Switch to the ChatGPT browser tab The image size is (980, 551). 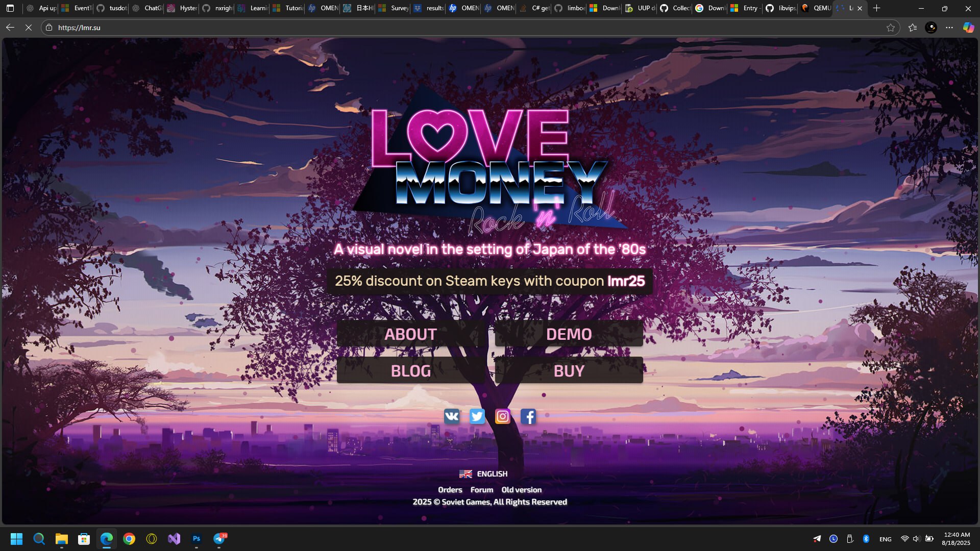147,8
